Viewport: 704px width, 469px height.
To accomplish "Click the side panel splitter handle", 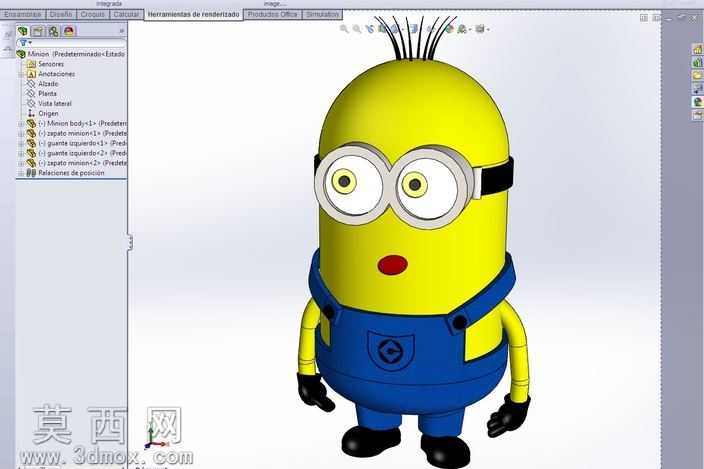I will click(129, 242).
